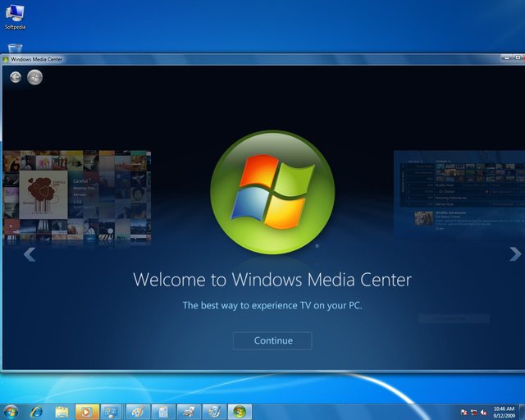The image size is (525, 420).
Task: Open the taskbar button left of Media Center
Action: point(214,412)
